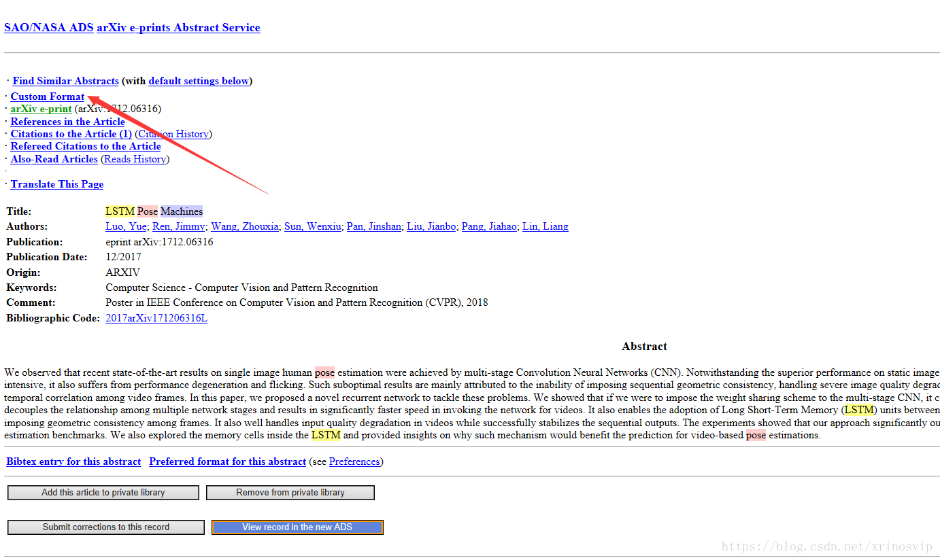Click highlighted LSTM word in title

point(120,211)
